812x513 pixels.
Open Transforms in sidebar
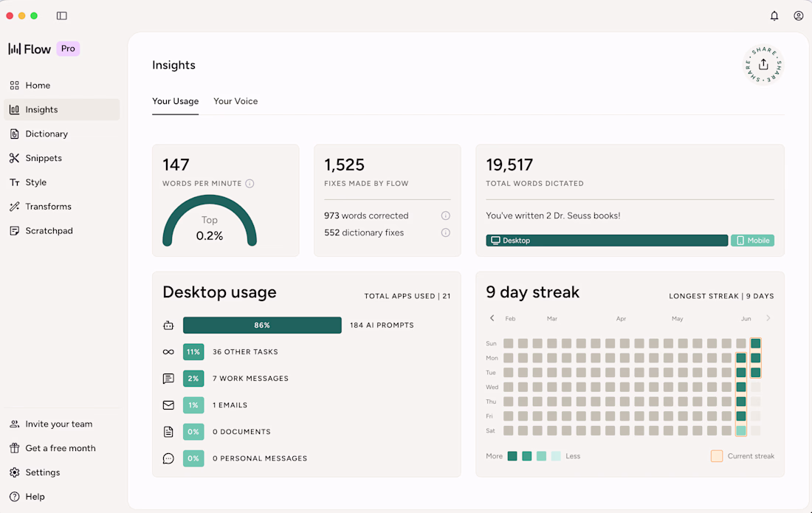(61, 207)
